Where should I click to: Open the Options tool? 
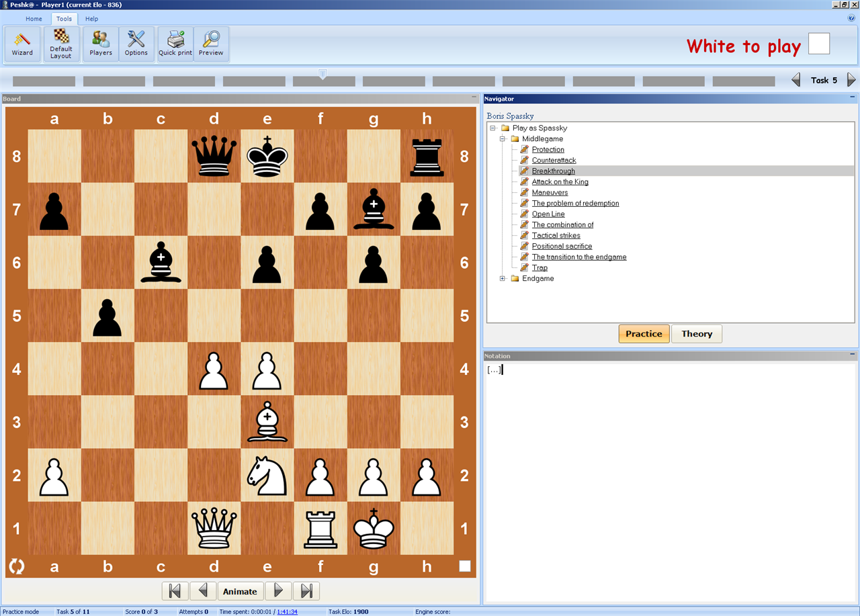136,44
